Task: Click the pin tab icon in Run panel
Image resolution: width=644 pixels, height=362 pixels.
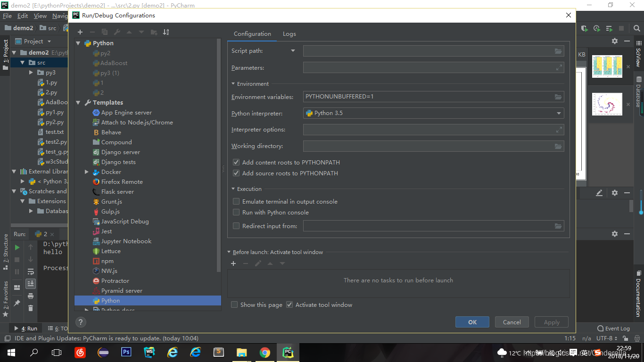Action: (17, 303)
